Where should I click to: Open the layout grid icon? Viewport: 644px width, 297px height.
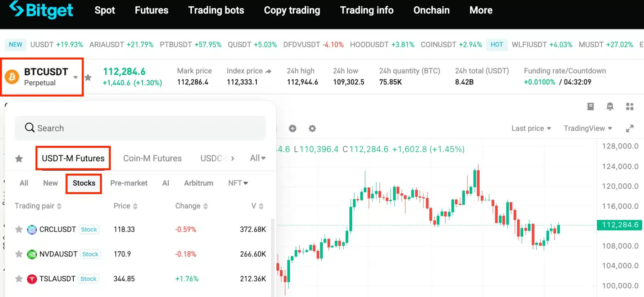629,106
